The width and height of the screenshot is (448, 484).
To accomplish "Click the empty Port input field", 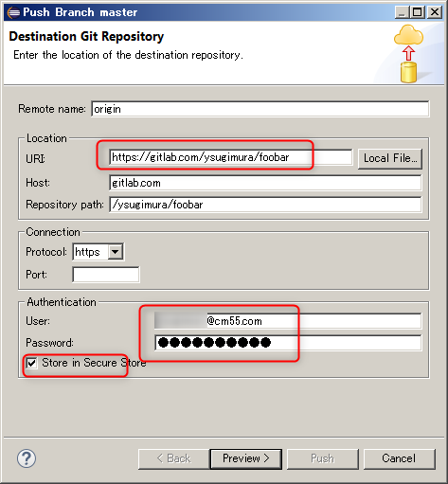I will coord(106,275).
